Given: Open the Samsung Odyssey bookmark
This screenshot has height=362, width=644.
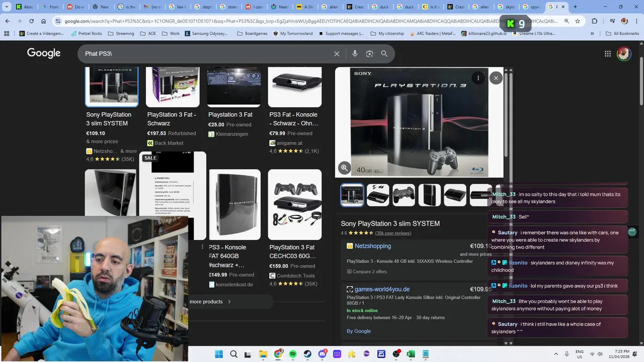Looking at the screenshot, I should pos(206,34).
